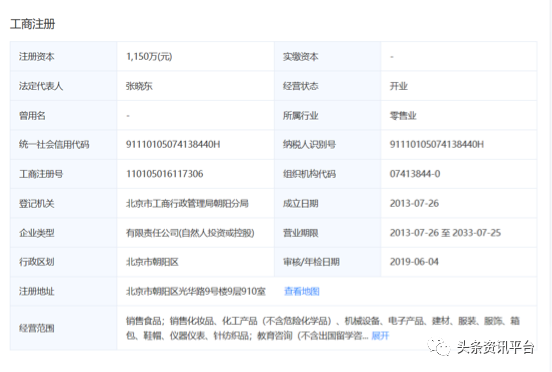Select the 实缴资本 label
The image size is (552, 372).
[x=300, y=57]
